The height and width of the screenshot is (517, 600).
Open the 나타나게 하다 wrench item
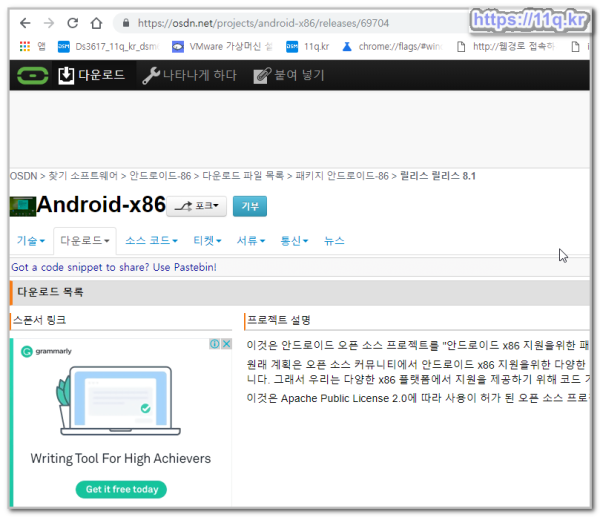coord(189,75)
